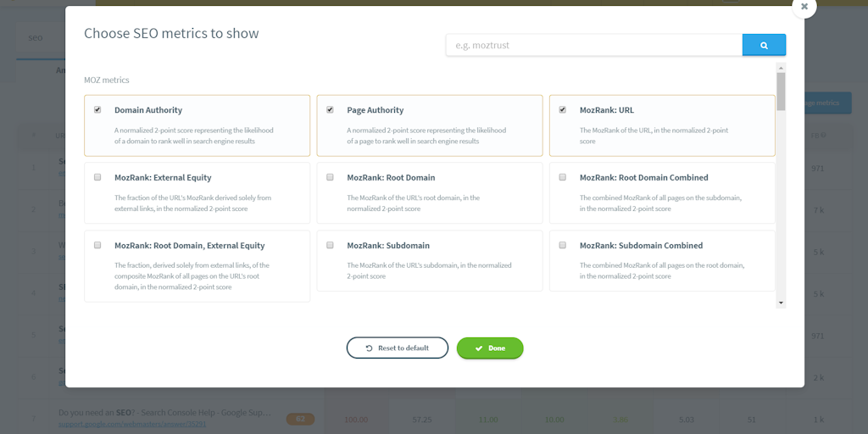Uncheck the MozRank: URL checkbox
This screenshot has width=868, height=434.
pyautogui.click(x=563, y=109)
